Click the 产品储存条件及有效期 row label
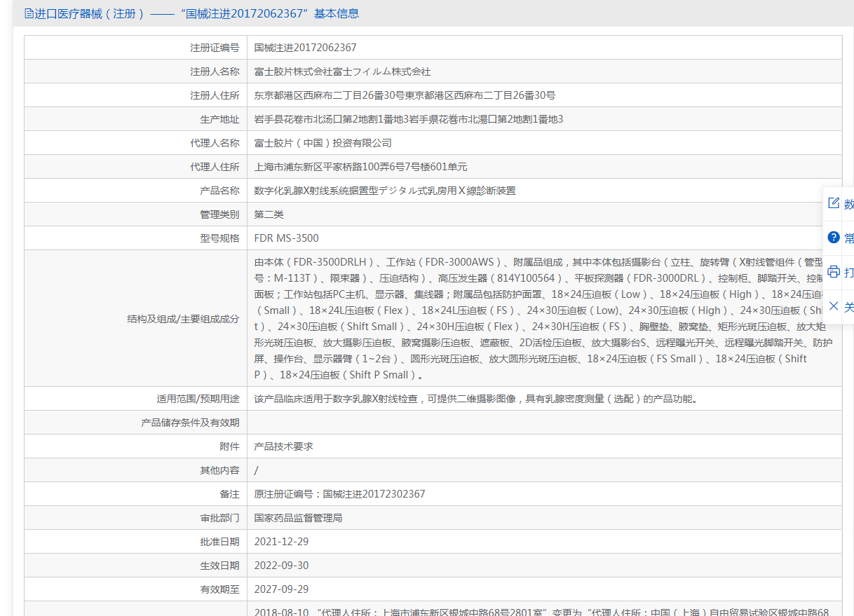The width and height of the screenshot is (854, 616). [190, 423]
